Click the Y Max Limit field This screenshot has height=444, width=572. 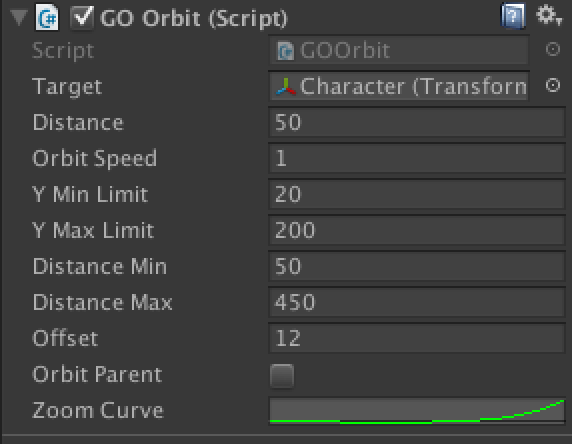pyautogui.click(x=417, y=230)
